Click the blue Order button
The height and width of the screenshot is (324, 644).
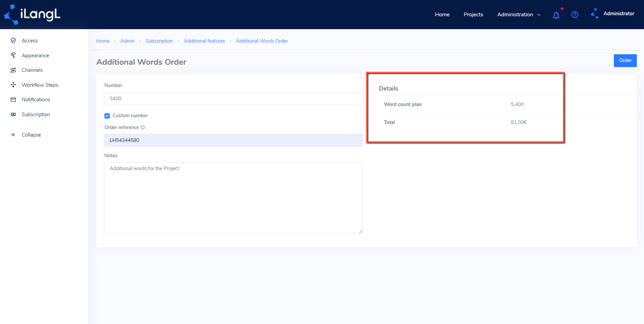click(x=625, y=60)
